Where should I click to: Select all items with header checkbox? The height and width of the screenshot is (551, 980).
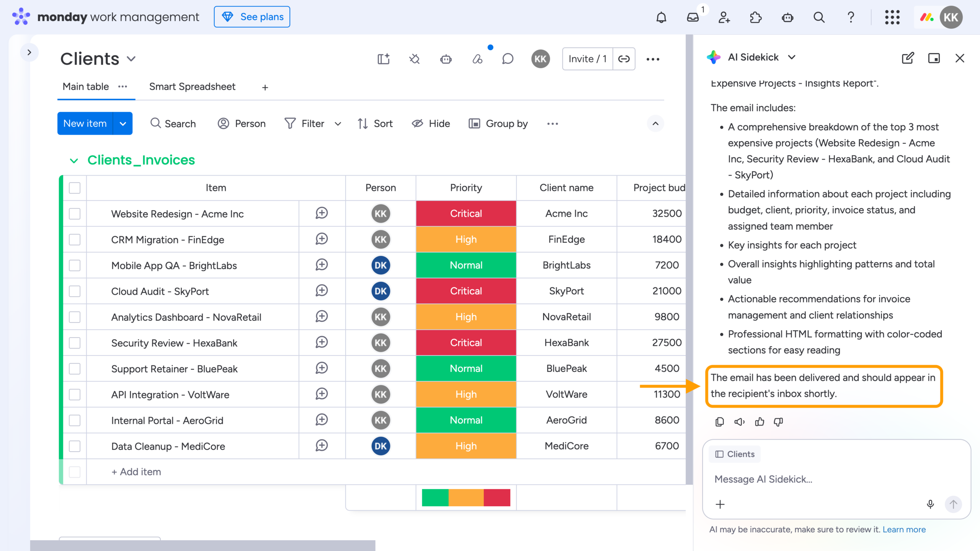75,188
